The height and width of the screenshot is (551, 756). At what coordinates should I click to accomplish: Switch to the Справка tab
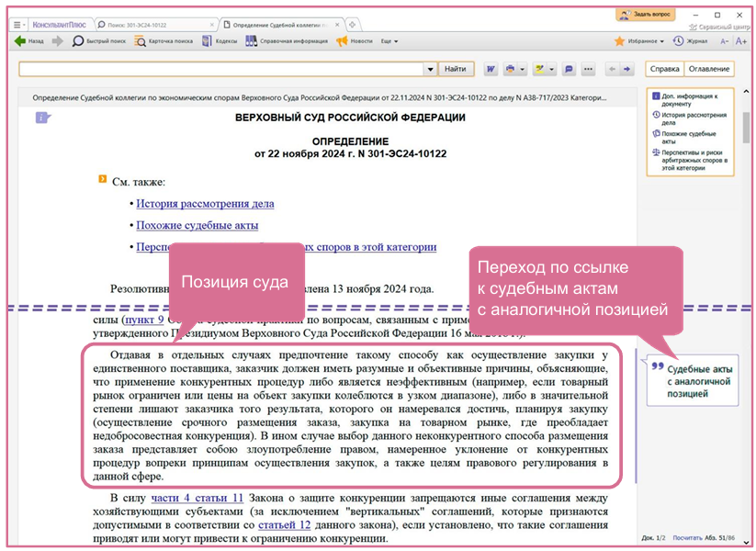[664, 69]
